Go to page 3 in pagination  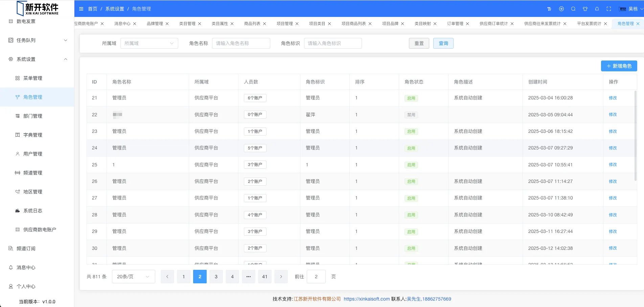216,277
